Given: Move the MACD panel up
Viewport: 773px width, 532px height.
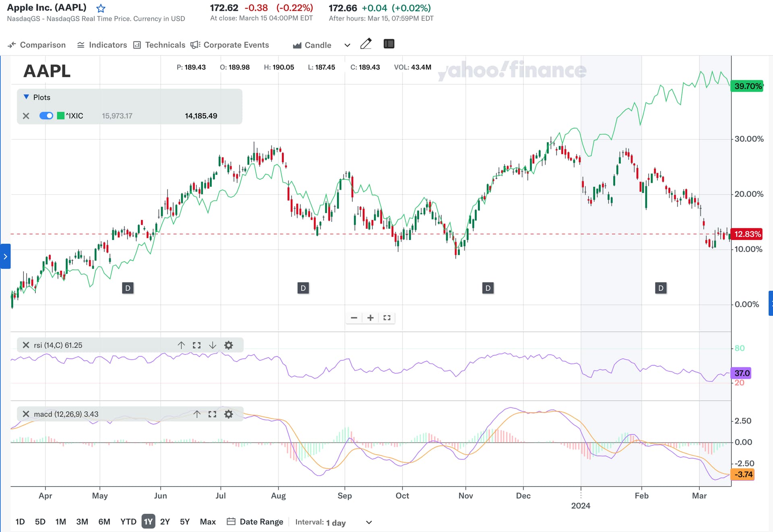Looking at the screenshot, I should 197,414.
